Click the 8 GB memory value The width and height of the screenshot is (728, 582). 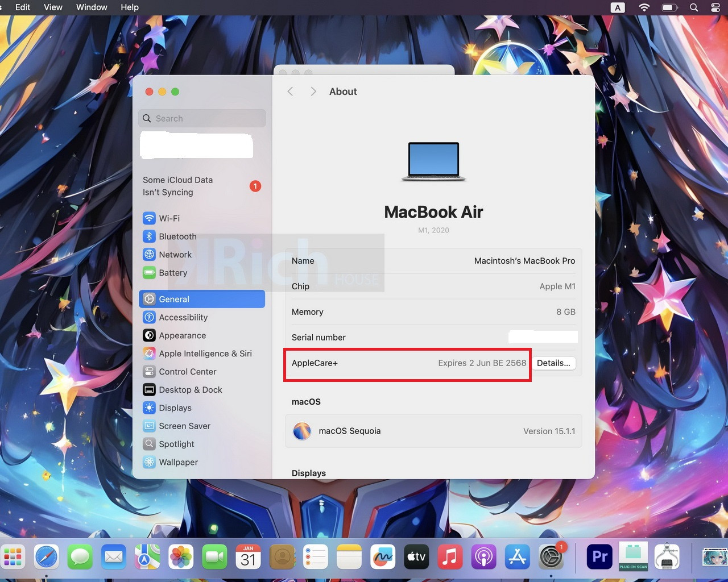pyautogui.click(x=566, y=312)
